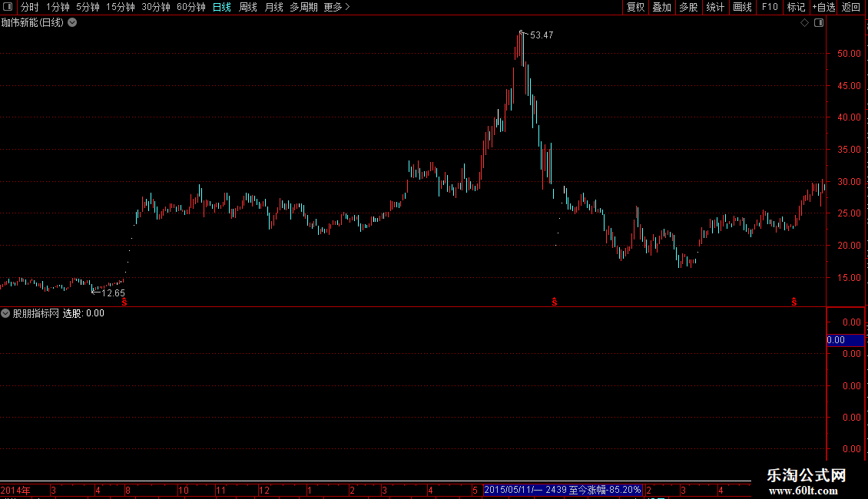The height and width of the screenshot is (499, 868).
Task: Toggle the left sidebar panel icon
Action: click(x=8, y=7)
